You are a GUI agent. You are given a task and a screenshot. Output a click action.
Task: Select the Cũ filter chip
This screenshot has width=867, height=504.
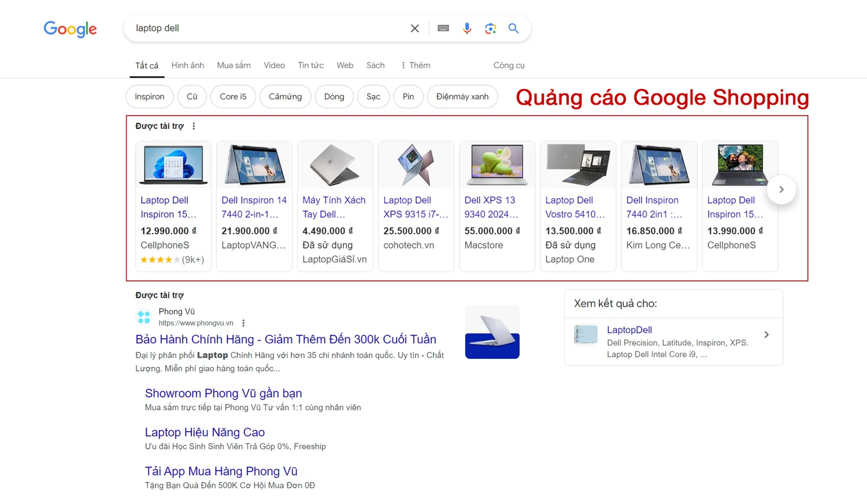[x=192, y=97]
